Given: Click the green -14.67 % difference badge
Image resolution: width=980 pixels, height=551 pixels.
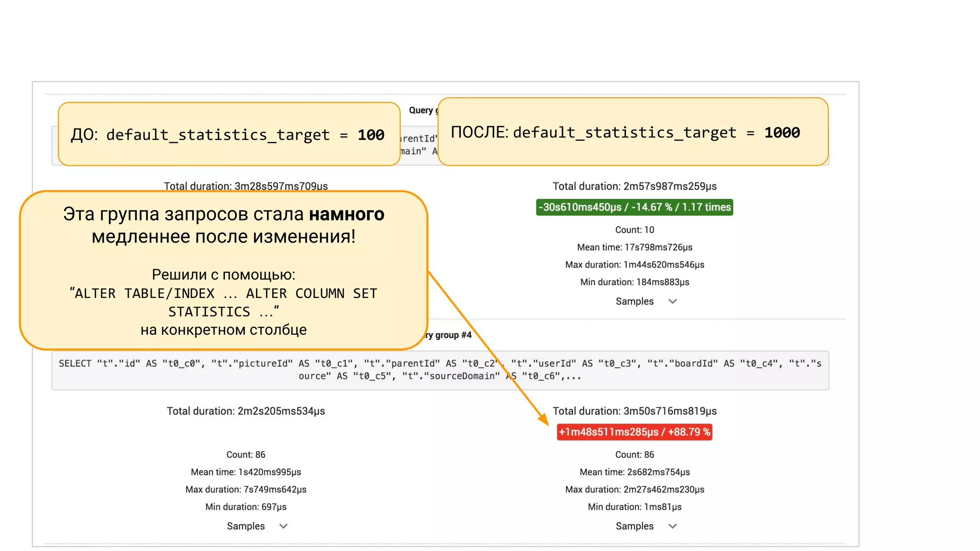Looking at the screenshot, I should [634, 207].
